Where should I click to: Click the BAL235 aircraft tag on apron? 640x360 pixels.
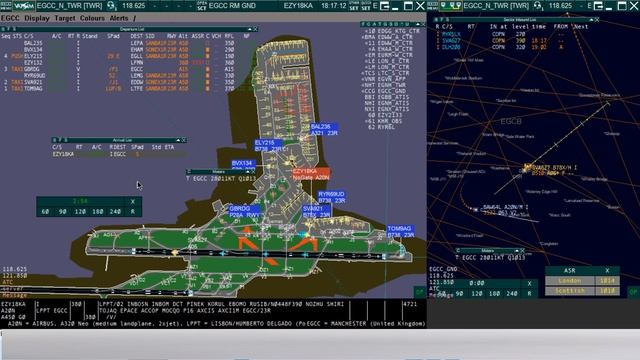point(324,130)
